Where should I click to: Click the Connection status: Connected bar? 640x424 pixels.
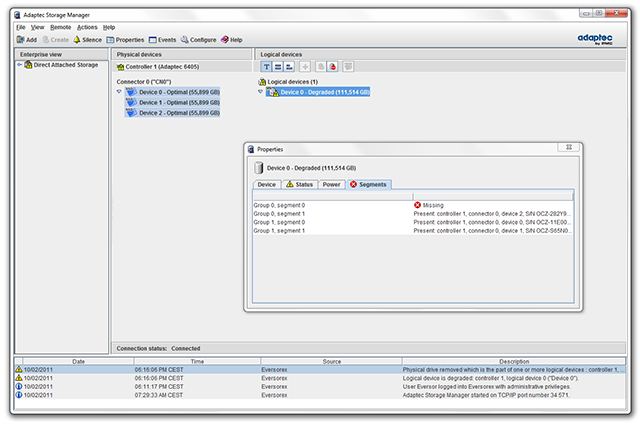click(368, 349)
